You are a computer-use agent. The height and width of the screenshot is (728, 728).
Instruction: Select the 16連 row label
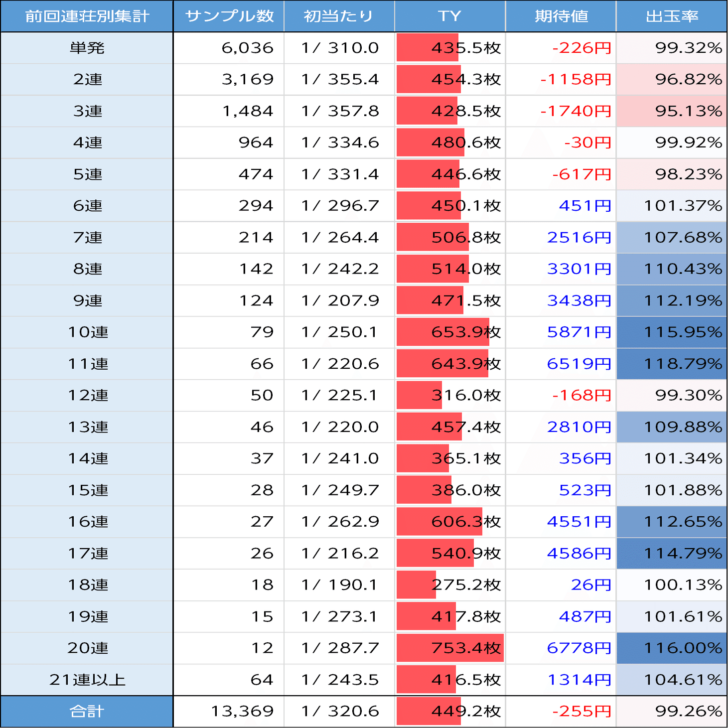coord(87,522)
